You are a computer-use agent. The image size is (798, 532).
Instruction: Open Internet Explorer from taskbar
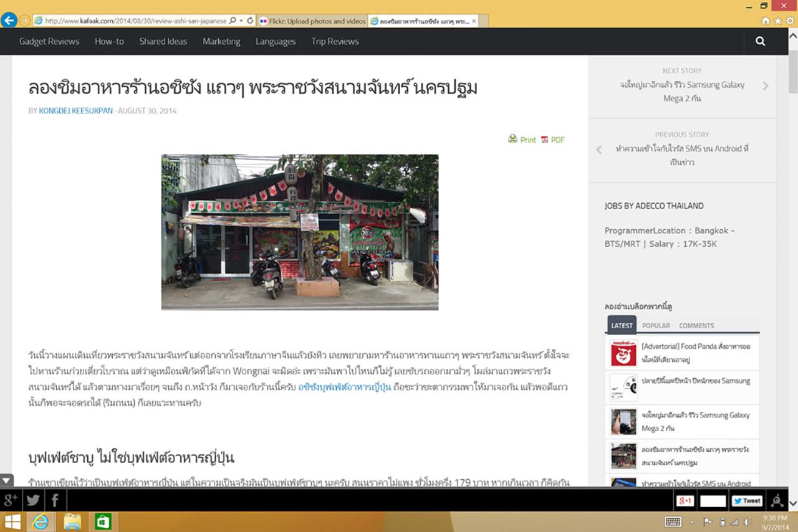point(40,522)
